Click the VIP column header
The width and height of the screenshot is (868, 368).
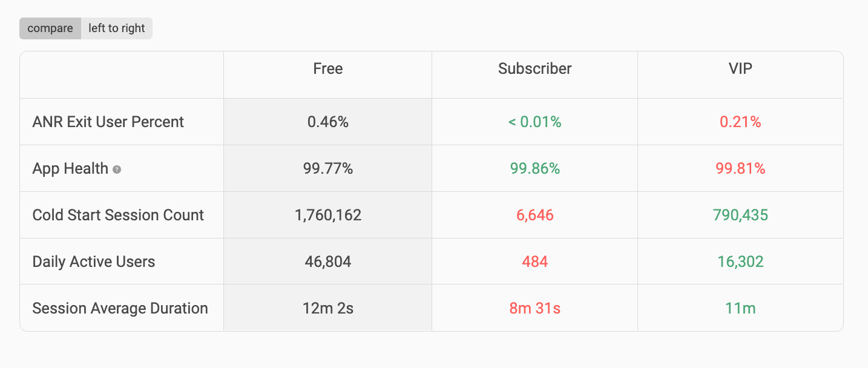740,69
